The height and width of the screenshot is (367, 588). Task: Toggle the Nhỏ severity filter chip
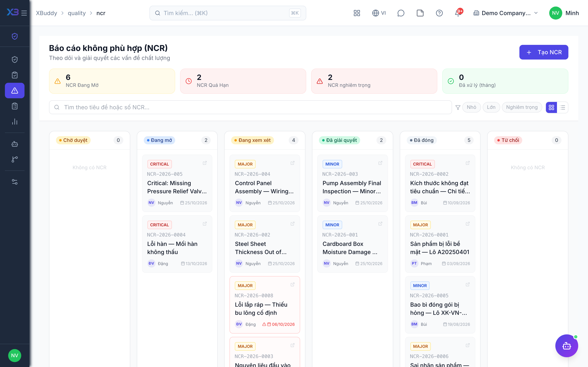(471, 107)
